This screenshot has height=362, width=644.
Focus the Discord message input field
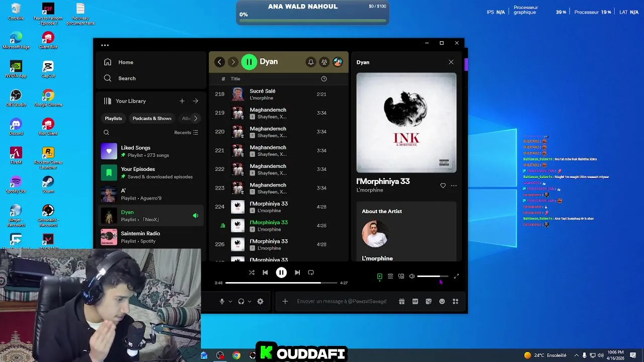coord(342,302)
